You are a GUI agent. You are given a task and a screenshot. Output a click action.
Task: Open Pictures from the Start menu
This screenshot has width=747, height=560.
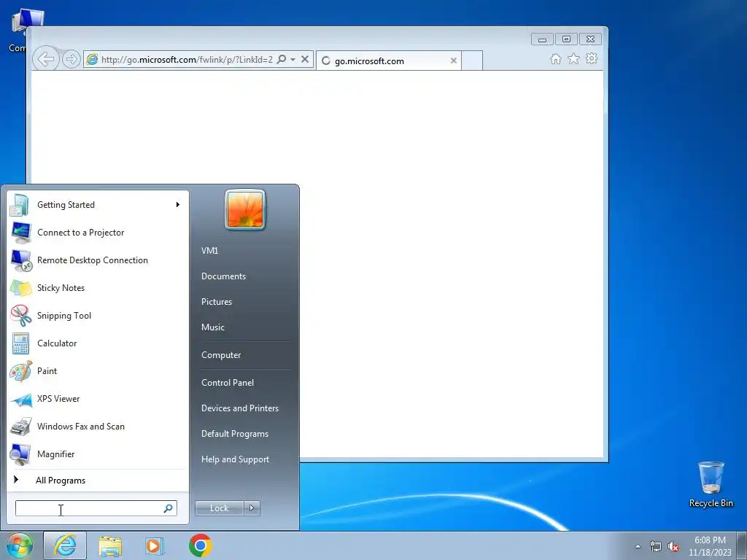coord(216,302)
